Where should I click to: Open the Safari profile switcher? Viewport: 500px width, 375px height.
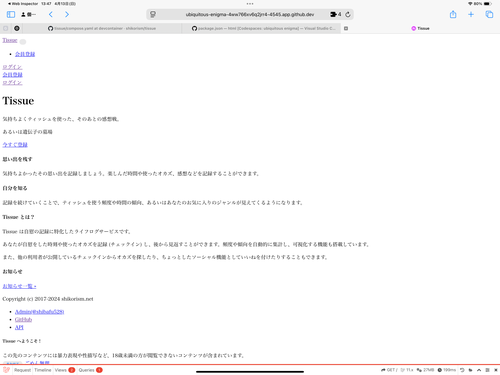(x=28, y=14)
